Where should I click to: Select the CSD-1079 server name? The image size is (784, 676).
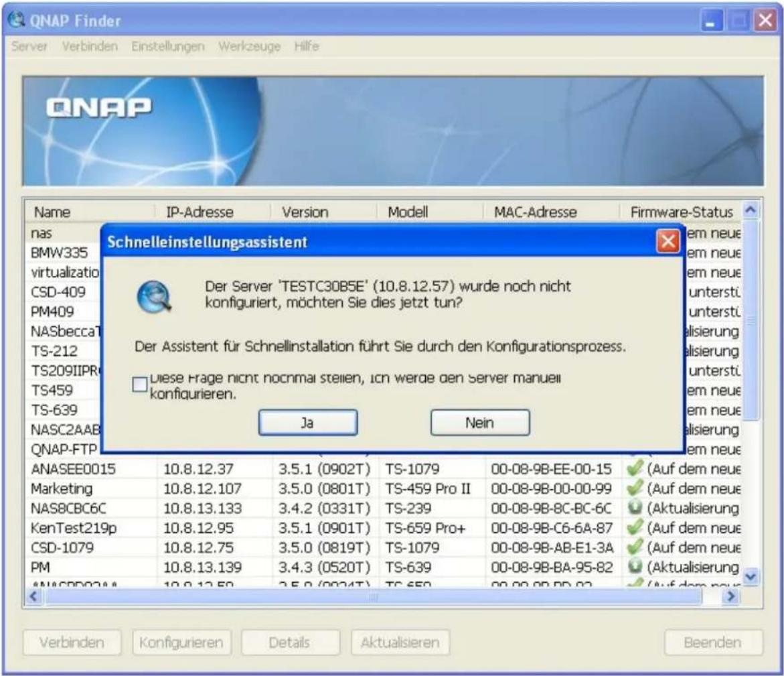point(62,547)
